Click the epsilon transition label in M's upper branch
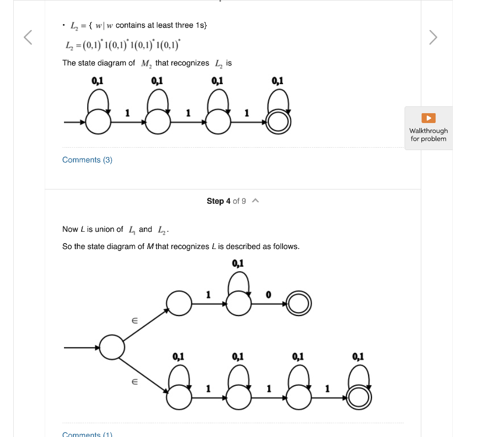The width and height of the screenshot is (504, 437). (x=135, y=320)
